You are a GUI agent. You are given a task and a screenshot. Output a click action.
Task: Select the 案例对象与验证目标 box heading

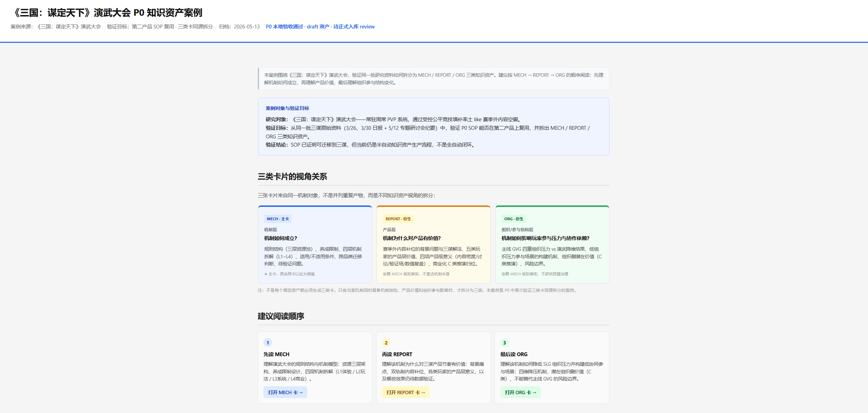click(x=287, y=108)
